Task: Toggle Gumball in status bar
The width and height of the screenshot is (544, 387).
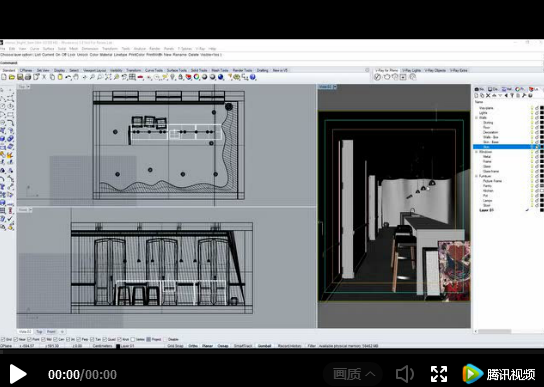Action: click(x=264, y=346)
